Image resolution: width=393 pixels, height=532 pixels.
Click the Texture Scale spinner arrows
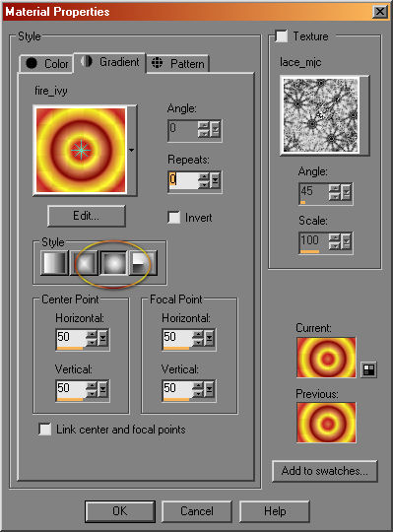[335, 241]
